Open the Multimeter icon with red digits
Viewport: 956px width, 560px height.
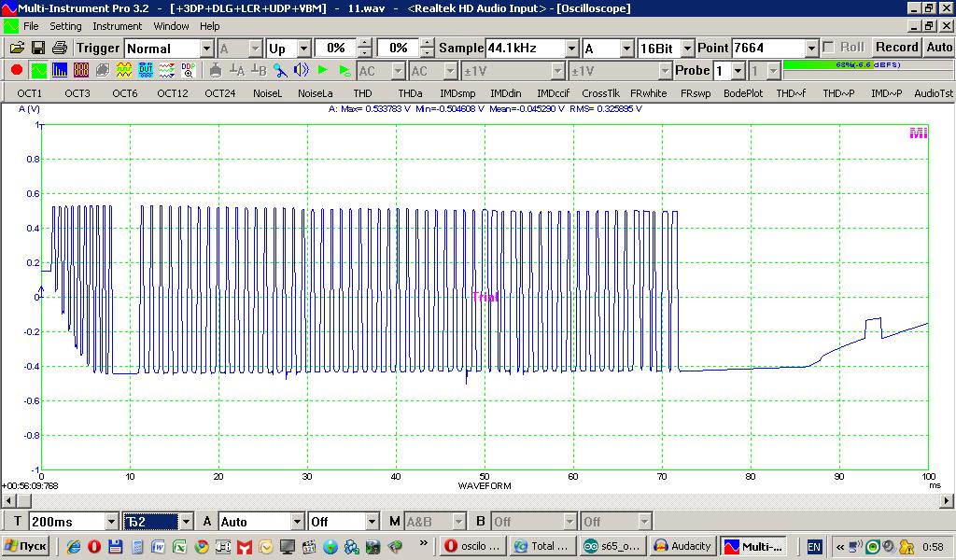[81, 70]
